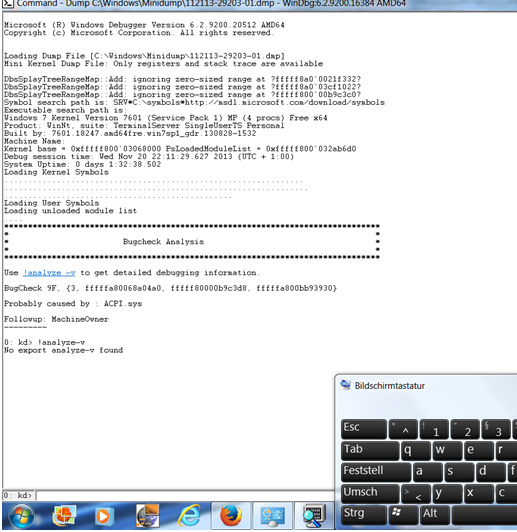The height and width of the screenshot is (532, 517).
Task: Focus the kd> command input field
Action: tap(185, 495)
